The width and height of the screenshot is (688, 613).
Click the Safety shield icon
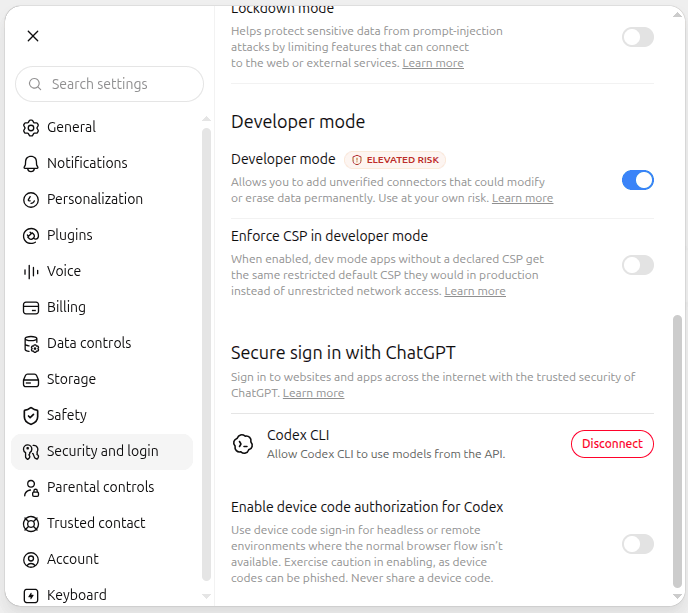31,416
